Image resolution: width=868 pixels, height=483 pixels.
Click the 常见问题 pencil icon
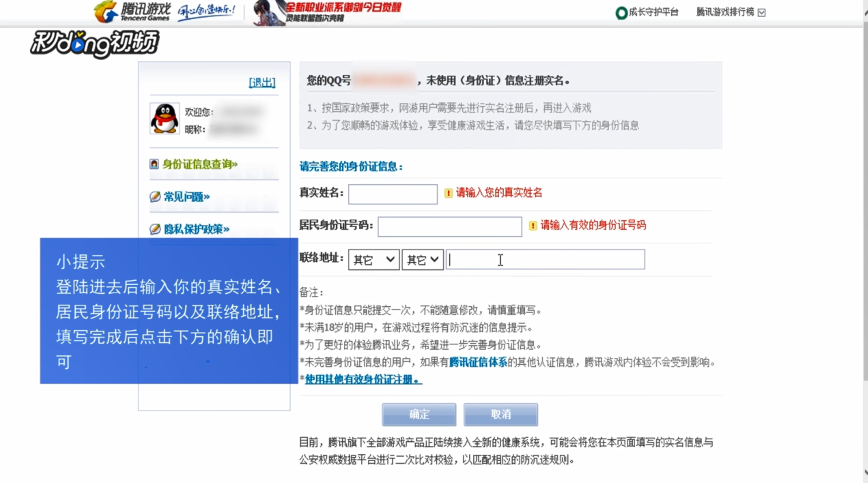(x=155, y=197)
